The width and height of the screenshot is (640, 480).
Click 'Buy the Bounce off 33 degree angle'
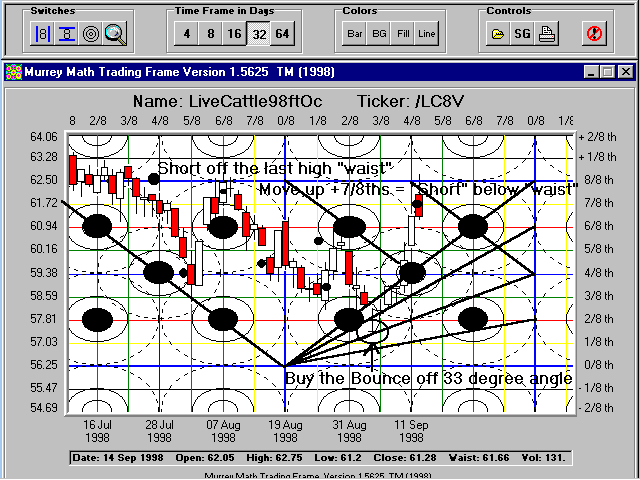(x=429, y=378)
